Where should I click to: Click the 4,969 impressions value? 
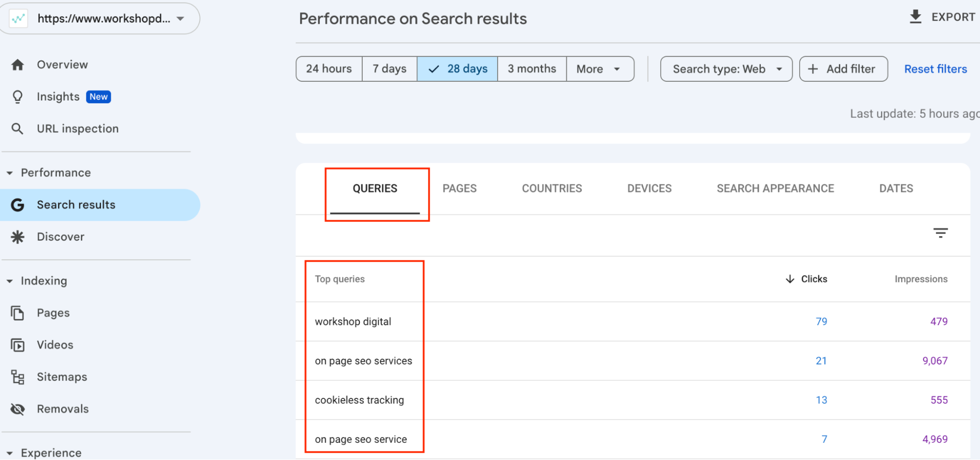935,439
